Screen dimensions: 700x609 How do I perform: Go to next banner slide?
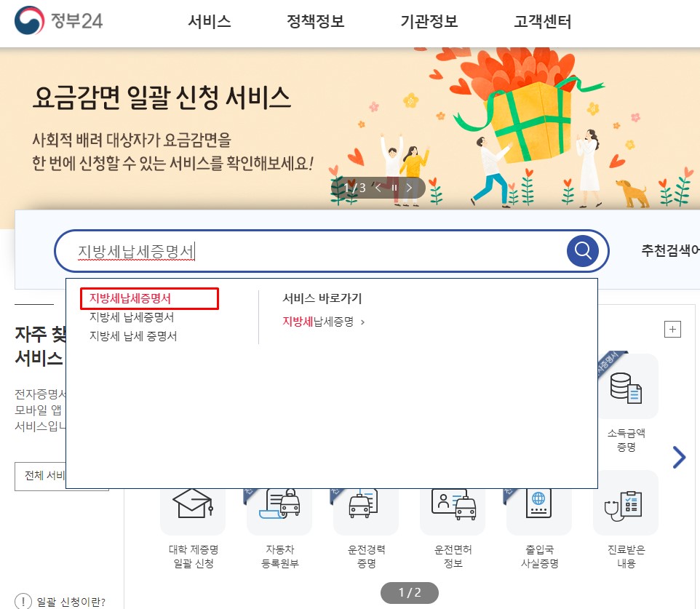pyautogui.click(x=409, y=188)
